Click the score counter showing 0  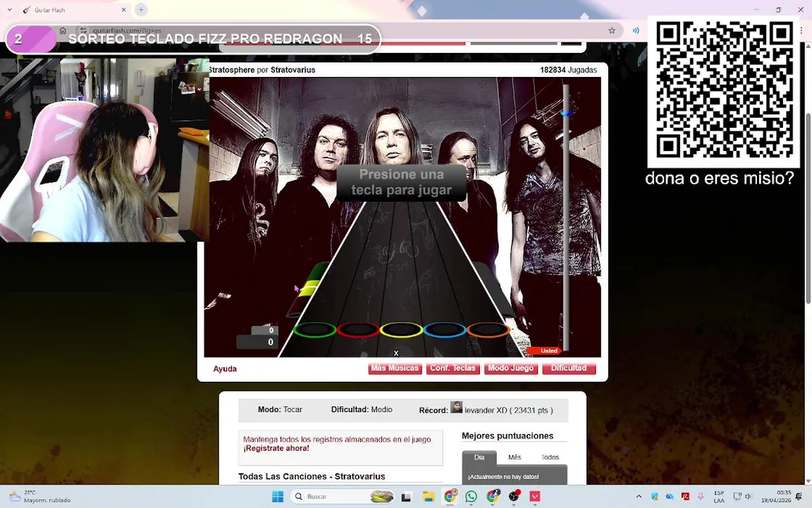point(258,342)
